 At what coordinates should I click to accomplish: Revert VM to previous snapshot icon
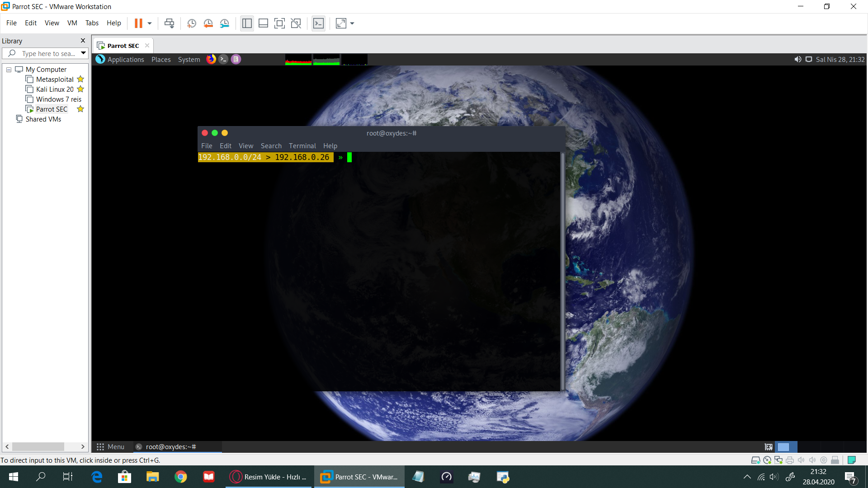208,23
